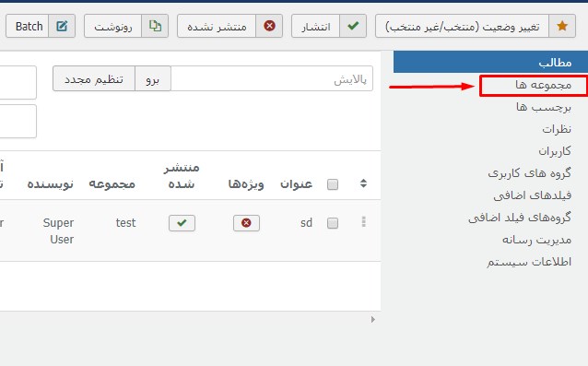The width and height of the screenshot is (588, 366).
Task: Click the ordering sort arrows column header
Action: click(x=363, y=183)
